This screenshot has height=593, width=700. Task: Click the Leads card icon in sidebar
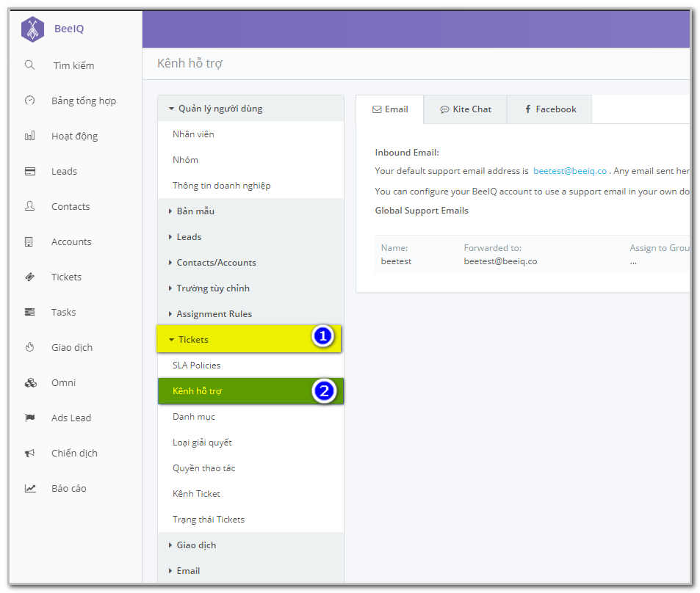[x=30, y=171]
